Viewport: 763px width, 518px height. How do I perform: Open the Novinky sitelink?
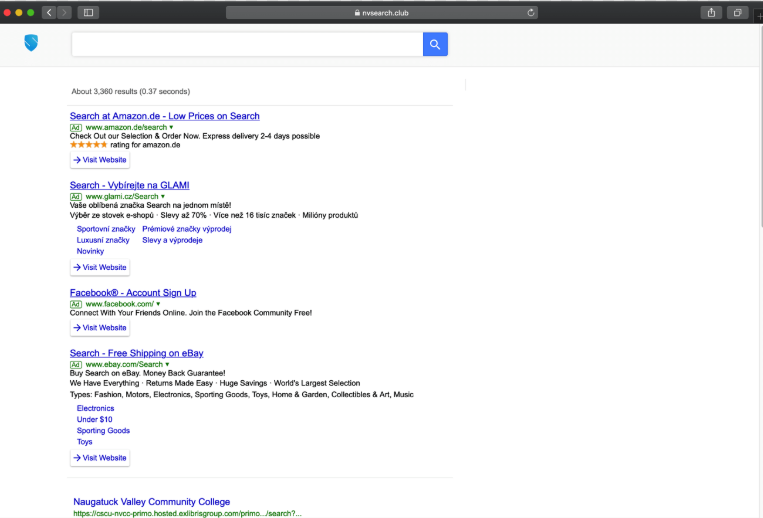coord(90,251)
